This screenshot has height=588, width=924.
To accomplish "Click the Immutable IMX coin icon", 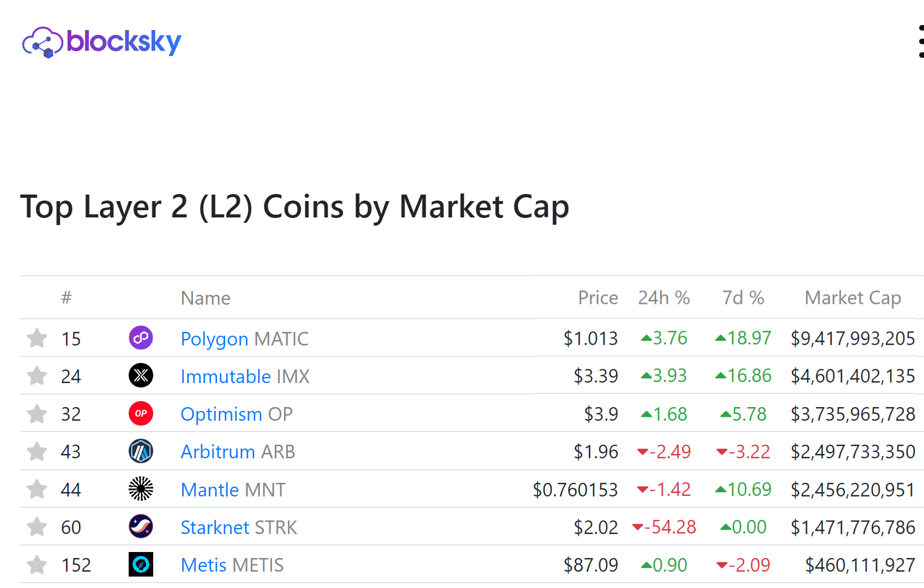I will [x=141, y=375].
